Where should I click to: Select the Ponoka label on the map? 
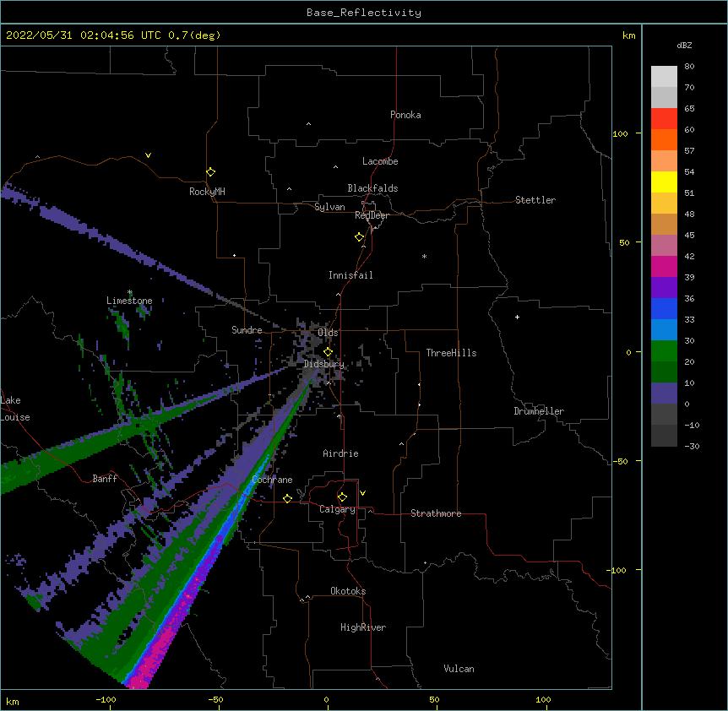point(405,115)
